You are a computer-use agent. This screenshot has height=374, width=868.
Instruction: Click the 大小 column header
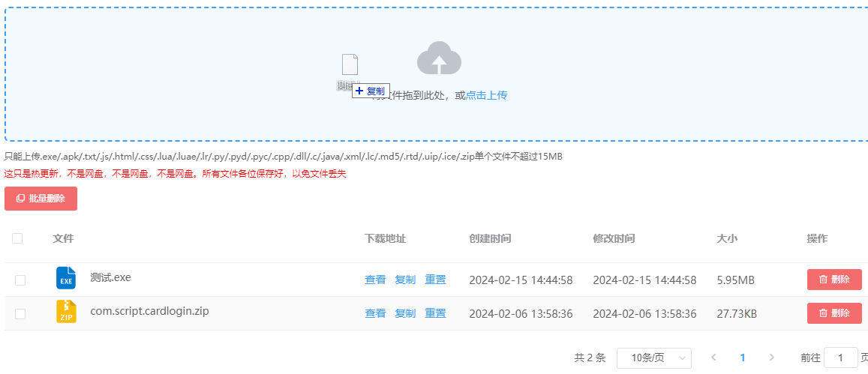(727, 238)
